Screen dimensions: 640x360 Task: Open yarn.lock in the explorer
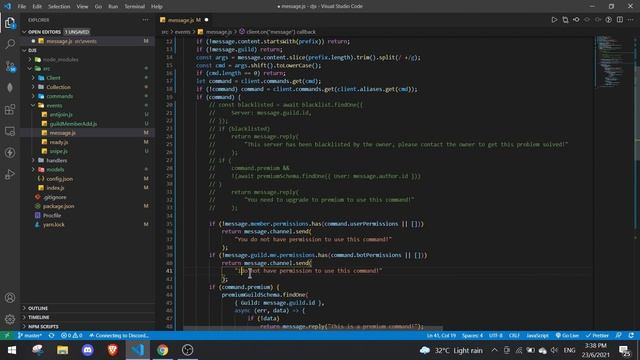tap(54, 224)
